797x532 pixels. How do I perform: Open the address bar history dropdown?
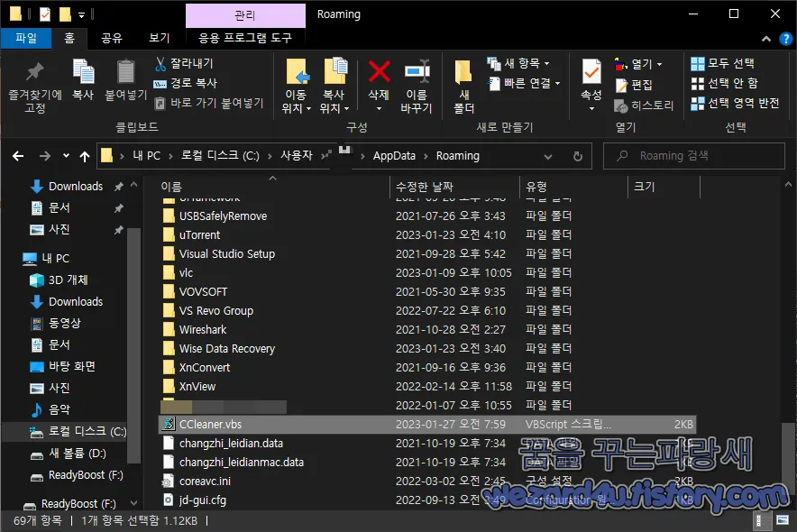pyautogui.click(x=548, y=157)
